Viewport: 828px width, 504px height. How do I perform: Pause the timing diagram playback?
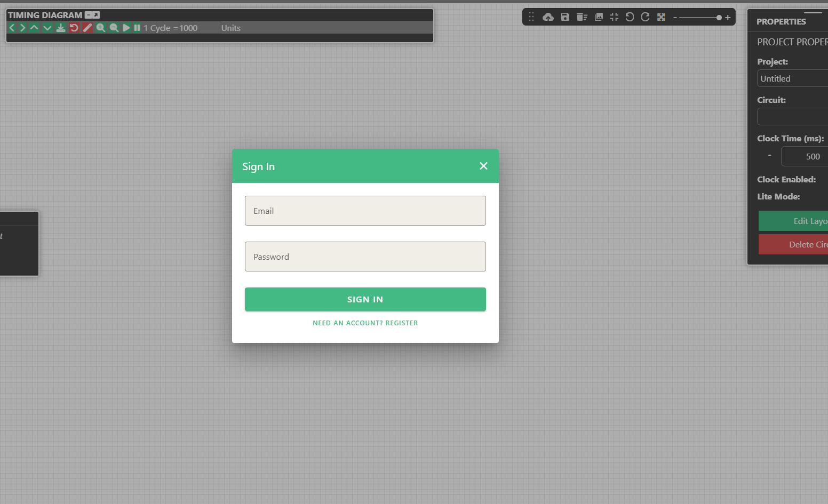point(137,28)
